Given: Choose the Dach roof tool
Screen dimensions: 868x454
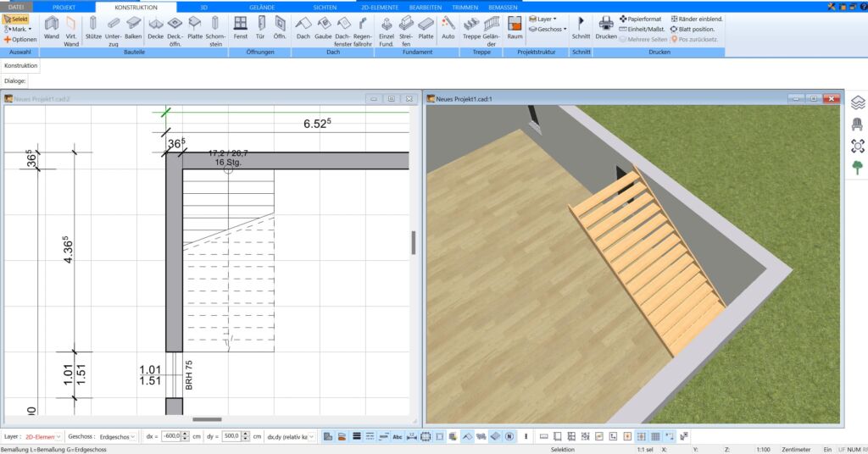Looking at the screenshot, I should click(303, 28).
